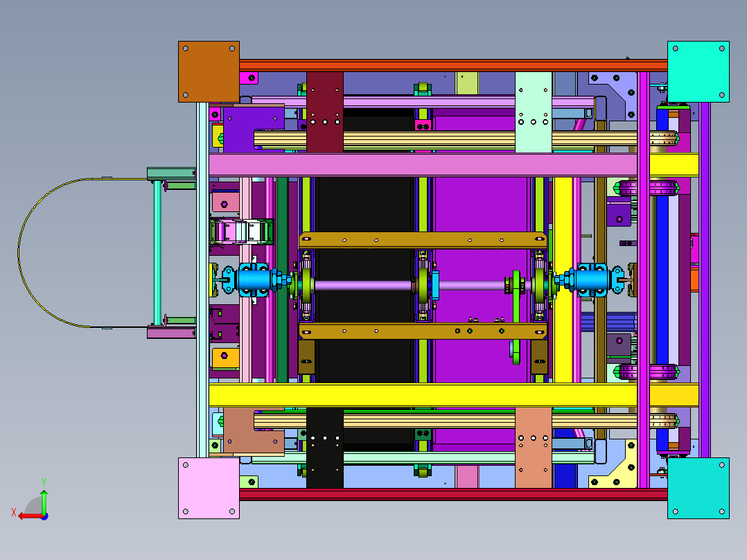Select the orange-red top frame rail
The height and width of the screenshot is (560, 747).
click(x=453, y=65)
